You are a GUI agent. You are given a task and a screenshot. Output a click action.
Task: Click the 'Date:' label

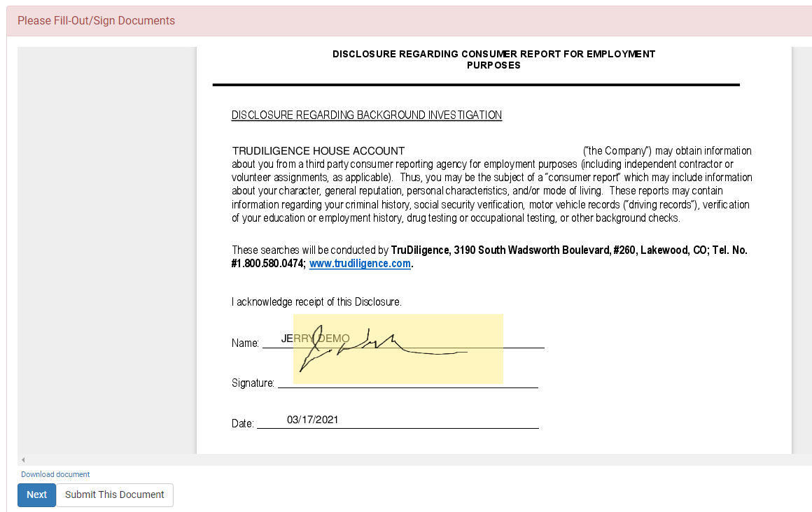tap(242, 423)
